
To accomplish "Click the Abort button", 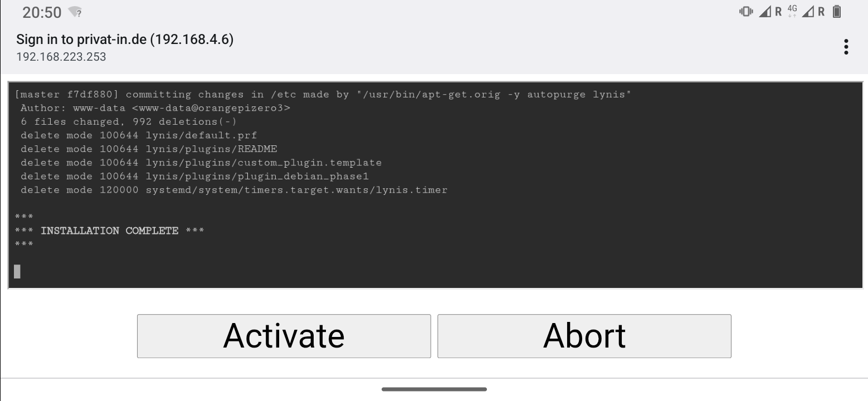I will [584, 336].
